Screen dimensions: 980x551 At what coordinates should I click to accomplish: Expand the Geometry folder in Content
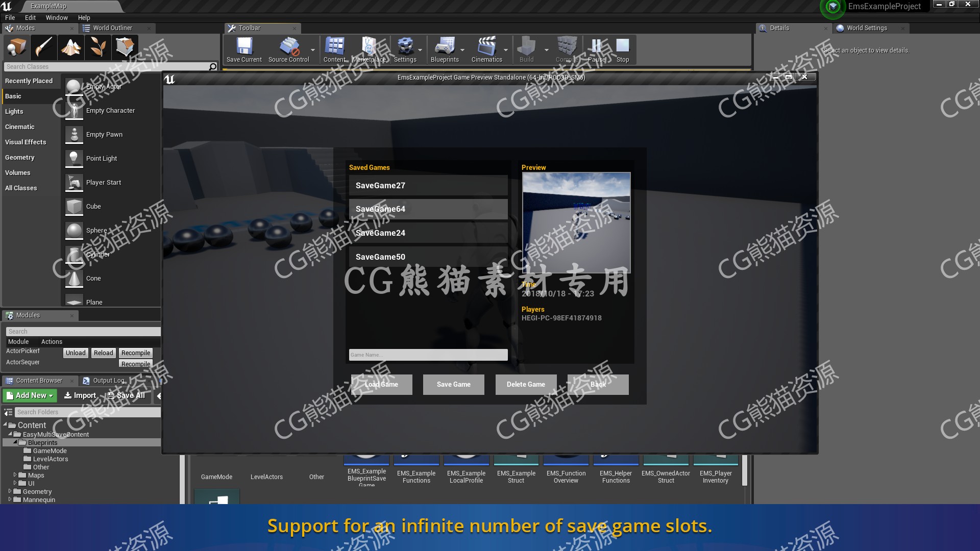tap(10, 491)
